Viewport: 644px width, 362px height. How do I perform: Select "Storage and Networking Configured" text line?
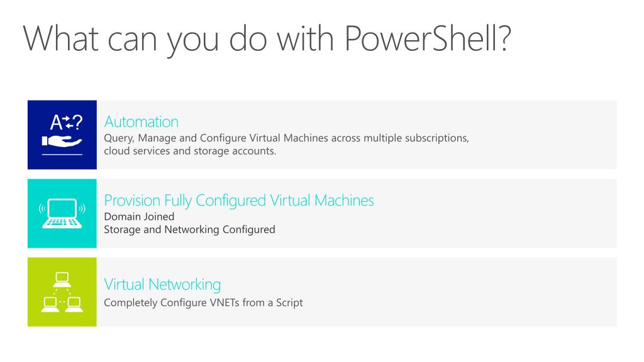coord(189,229)
